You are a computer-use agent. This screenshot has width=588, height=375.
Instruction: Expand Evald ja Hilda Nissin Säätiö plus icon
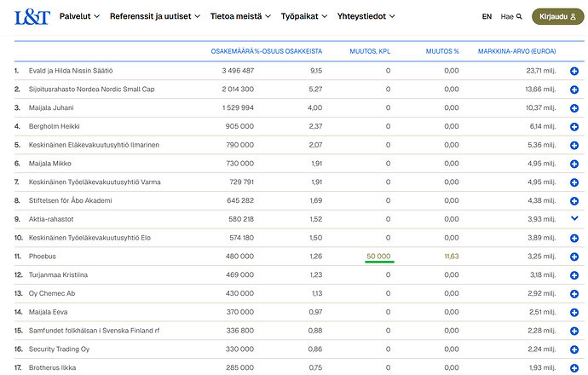574,71
